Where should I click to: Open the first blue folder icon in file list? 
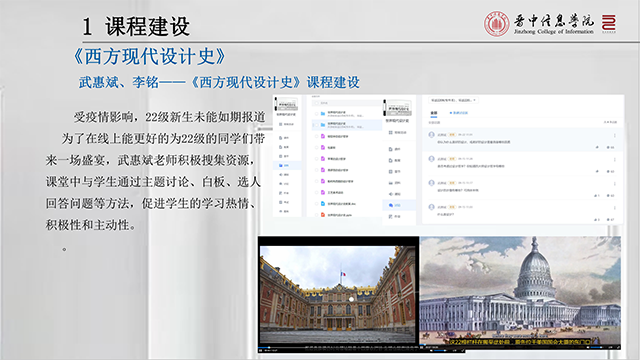click(323, 113)
